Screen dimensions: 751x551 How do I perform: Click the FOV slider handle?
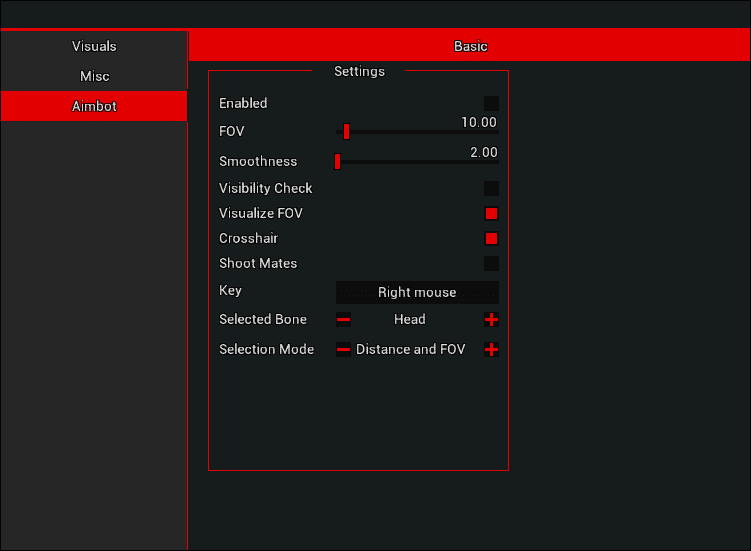pos(346,131)
